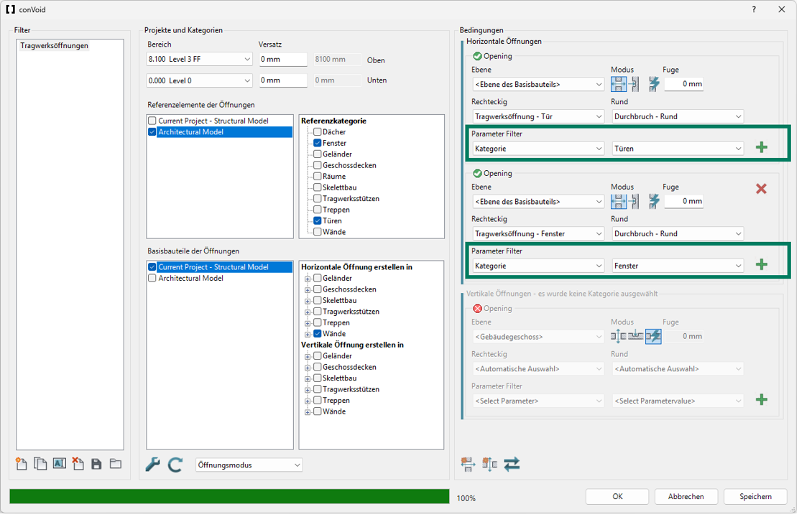Check Geschossdecken under Vertikale Öffnung erstellen in
This screenshot has height=517, width=812.
318,367
